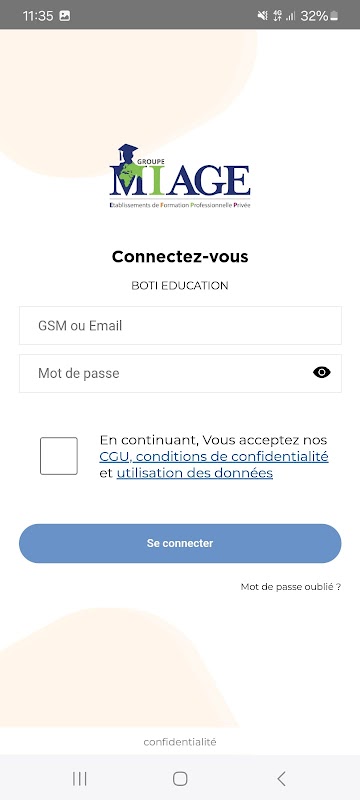Tap the muted sound status icon
Viewport: 360px width, 800px height.
(x=263, y=16)
